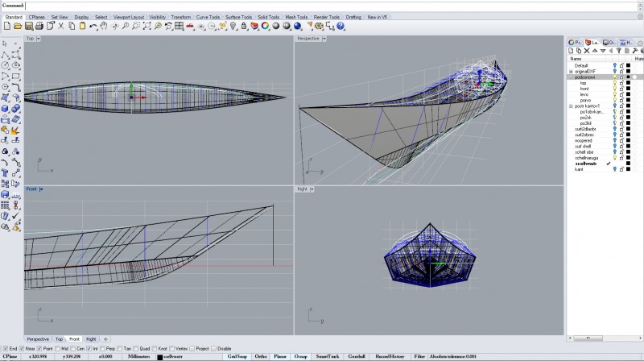
Task: Click the black color swatch of kant layer
Action: point(628,169)
